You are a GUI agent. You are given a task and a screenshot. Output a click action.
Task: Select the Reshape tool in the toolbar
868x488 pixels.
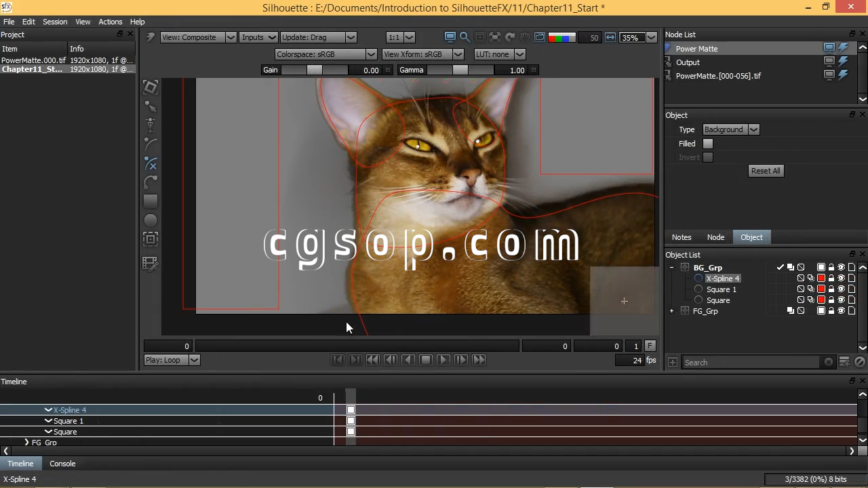coord(151,106)
